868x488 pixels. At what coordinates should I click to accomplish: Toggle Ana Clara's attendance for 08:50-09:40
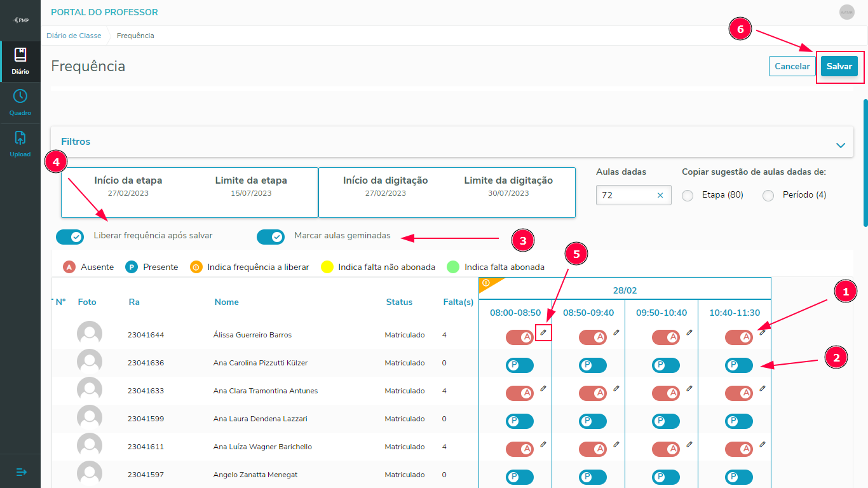(x=593, y=393)
